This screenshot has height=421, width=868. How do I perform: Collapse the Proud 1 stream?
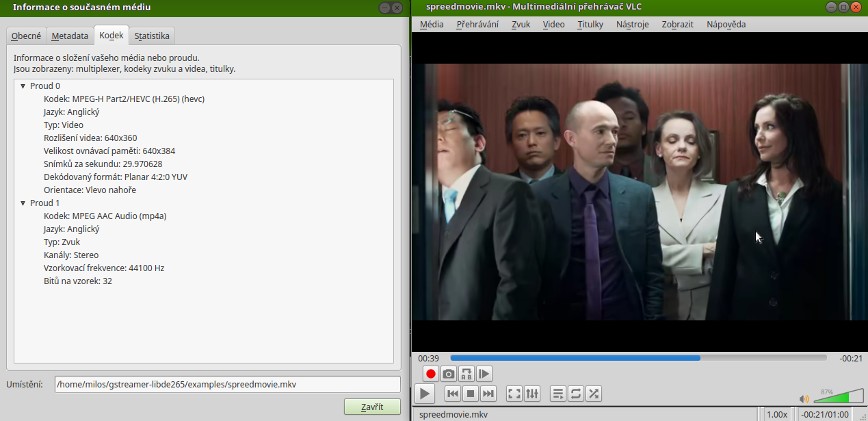[x=23, y=203]
